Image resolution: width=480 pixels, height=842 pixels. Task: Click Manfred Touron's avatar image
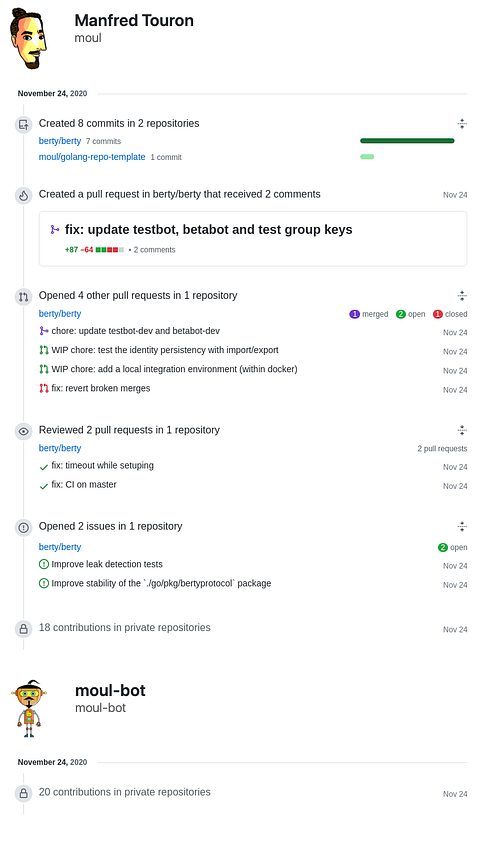tap(28, 39)
